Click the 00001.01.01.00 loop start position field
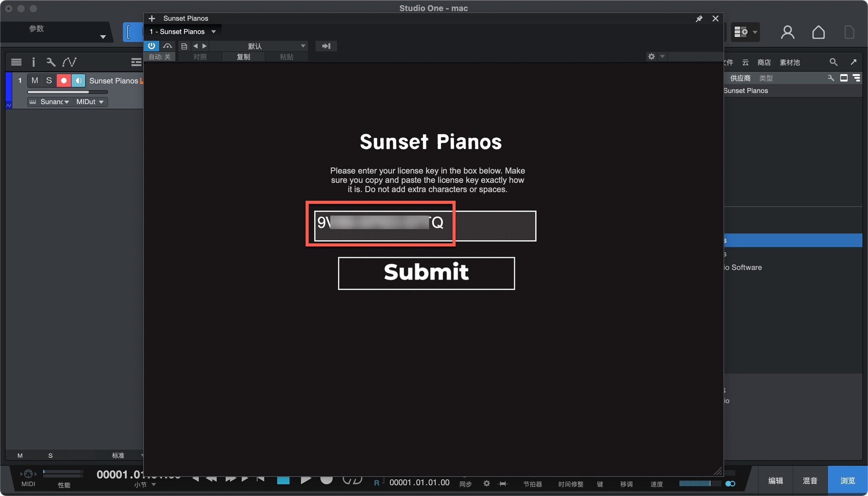The height and width of the screenshot is (496, 868). pyautogui.click(x=419, y=482)
